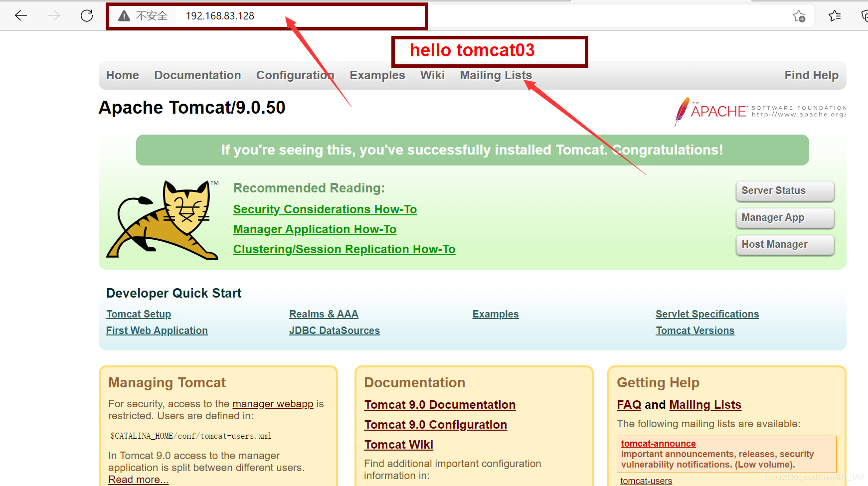The image size is (868, 486).
Task: Click the $CATALINA_HOME/conf/tomcat-users.xml path text
Action: click(191, 436)
